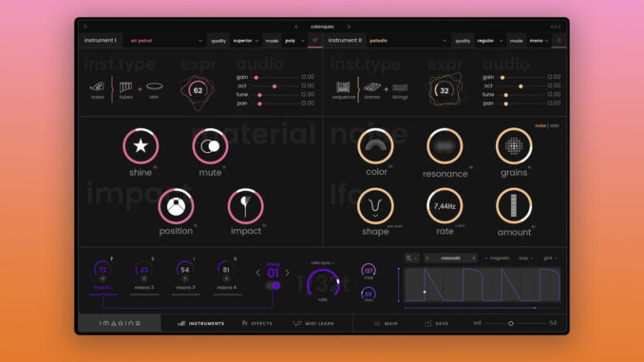Click the impact knob icon

(246, 206)
